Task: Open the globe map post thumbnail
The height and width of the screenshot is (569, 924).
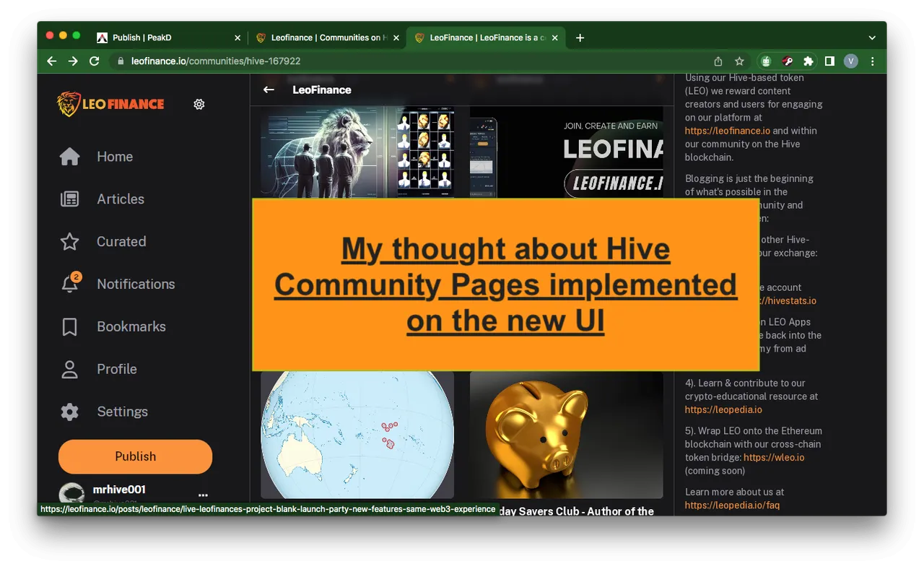Action: (x=357, y=435)
